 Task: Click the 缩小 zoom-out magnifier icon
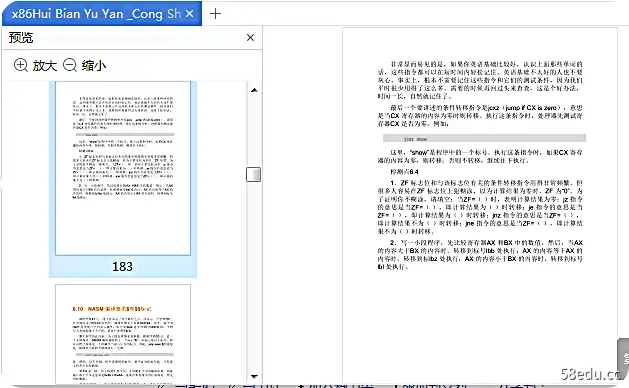[70, 65]
